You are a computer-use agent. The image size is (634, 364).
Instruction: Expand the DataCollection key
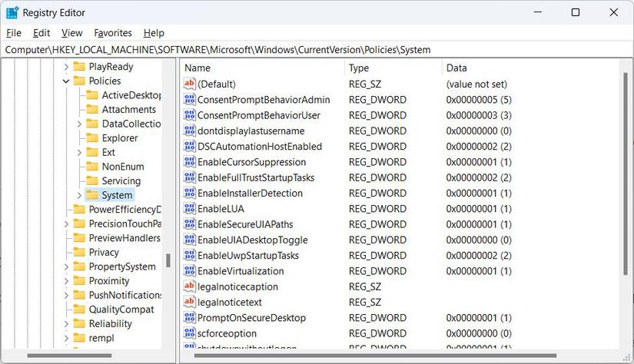coord(79,124)
